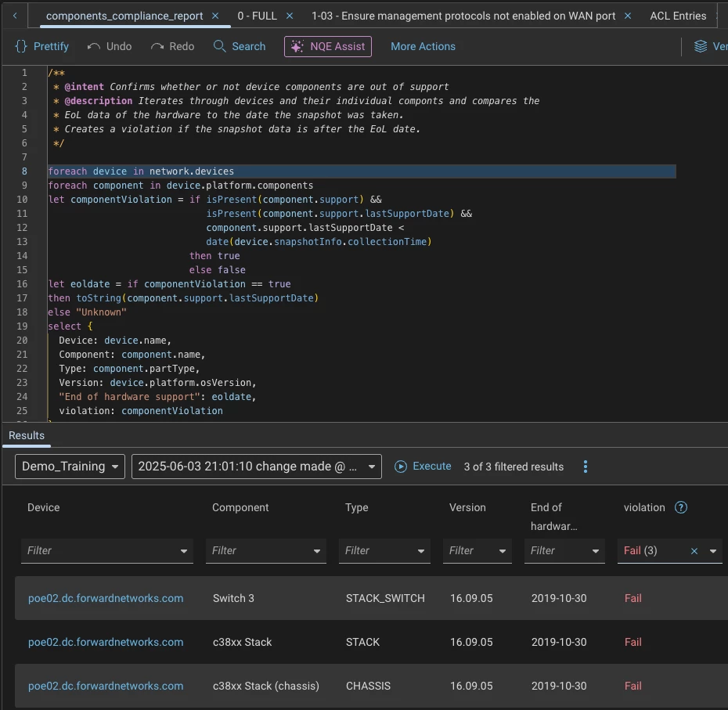Close the components_compliance_report tab
The width and height of the screenshot is (728, 710).
[215, 16]
